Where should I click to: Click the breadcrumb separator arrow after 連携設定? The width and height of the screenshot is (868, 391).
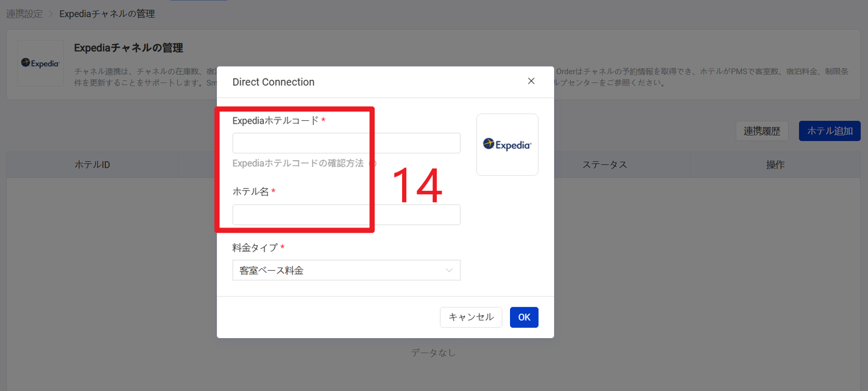[x=50, y=14]
